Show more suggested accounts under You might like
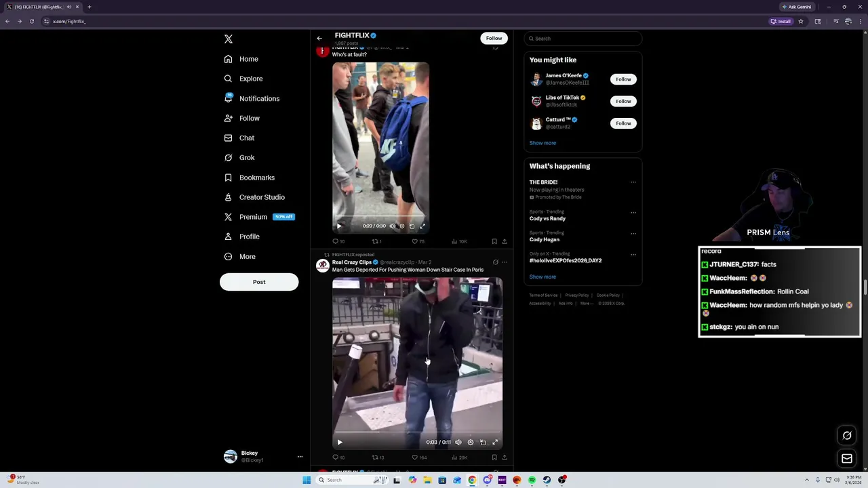Viewport: 868px width, 488px height. [542, 143]
